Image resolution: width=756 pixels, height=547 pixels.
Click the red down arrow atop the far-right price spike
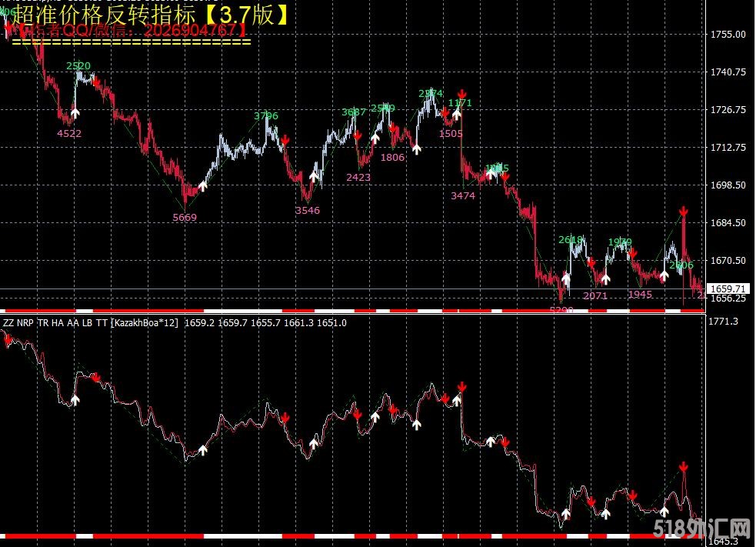[683, 211]
